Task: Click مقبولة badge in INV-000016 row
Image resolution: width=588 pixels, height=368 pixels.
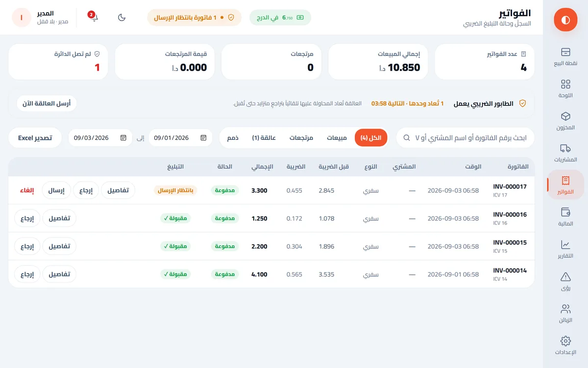Action: pos(175,218)
